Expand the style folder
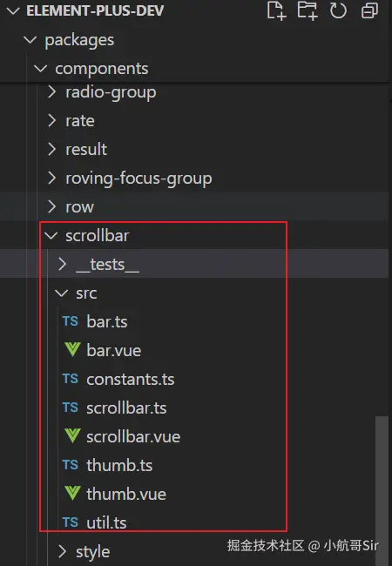Image resolution: width=392 pixels, height=566 pixels. click(x=63, y=551)
